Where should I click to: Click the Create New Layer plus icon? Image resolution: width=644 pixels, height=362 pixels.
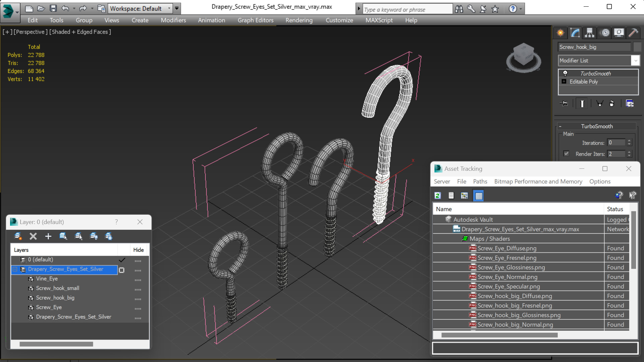pyautogui.click(x=48, y=236)
